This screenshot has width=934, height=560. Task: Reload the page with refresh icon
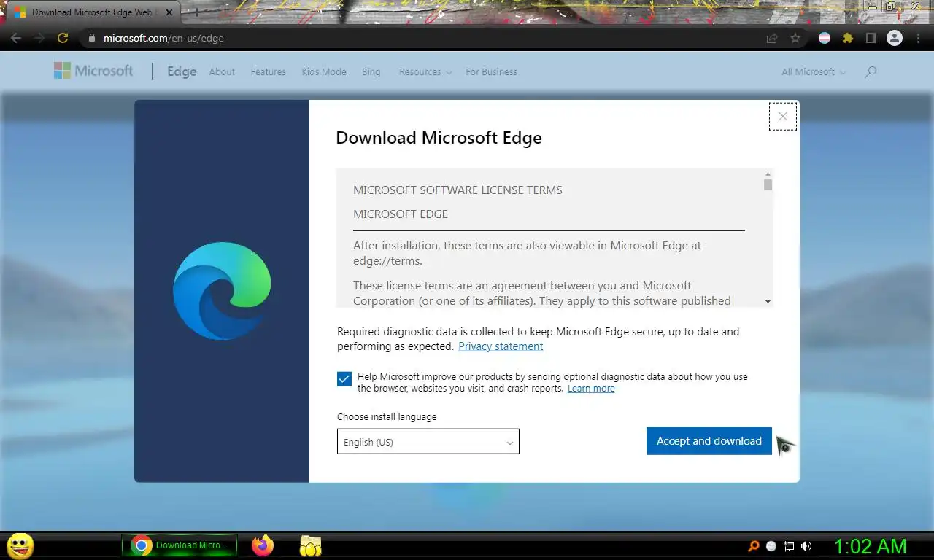(x=63, y=38)
